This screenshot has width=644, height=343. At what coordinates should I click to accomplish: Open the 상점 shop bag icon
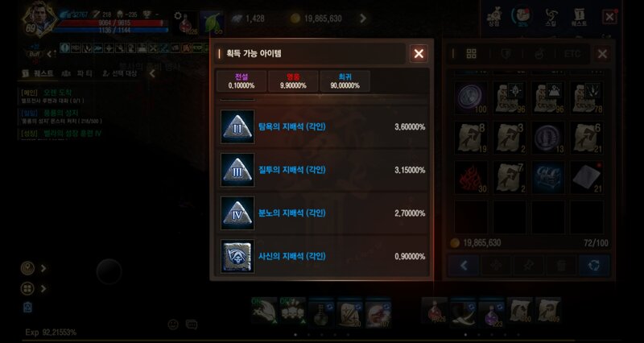click(493, 17)
